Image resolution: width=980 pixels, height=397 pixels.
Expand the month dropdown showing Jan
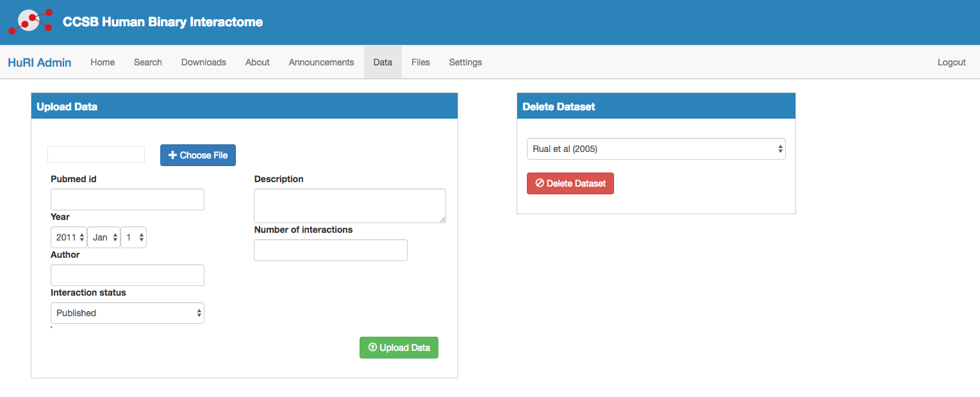click(x=104, y=237)
